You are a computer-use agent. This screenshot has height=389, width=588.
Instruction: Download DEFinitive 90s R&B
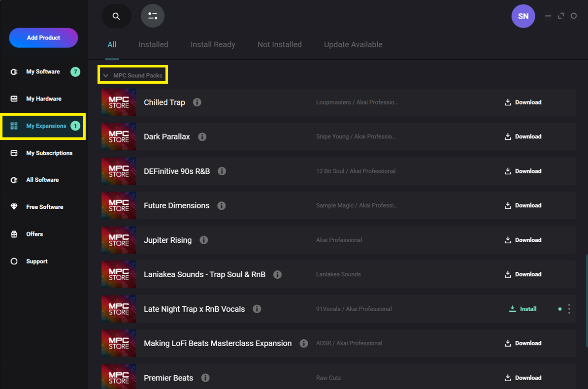[523, 171]
